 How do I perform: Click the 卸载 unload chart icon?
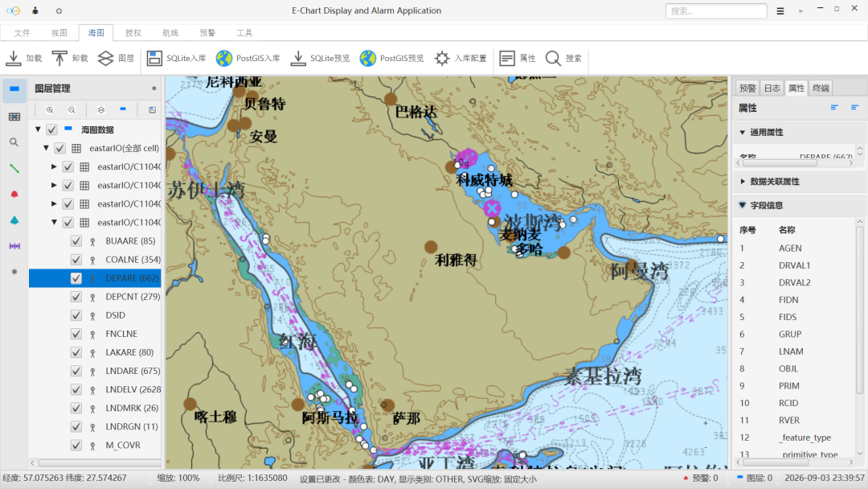click(59, 58)
